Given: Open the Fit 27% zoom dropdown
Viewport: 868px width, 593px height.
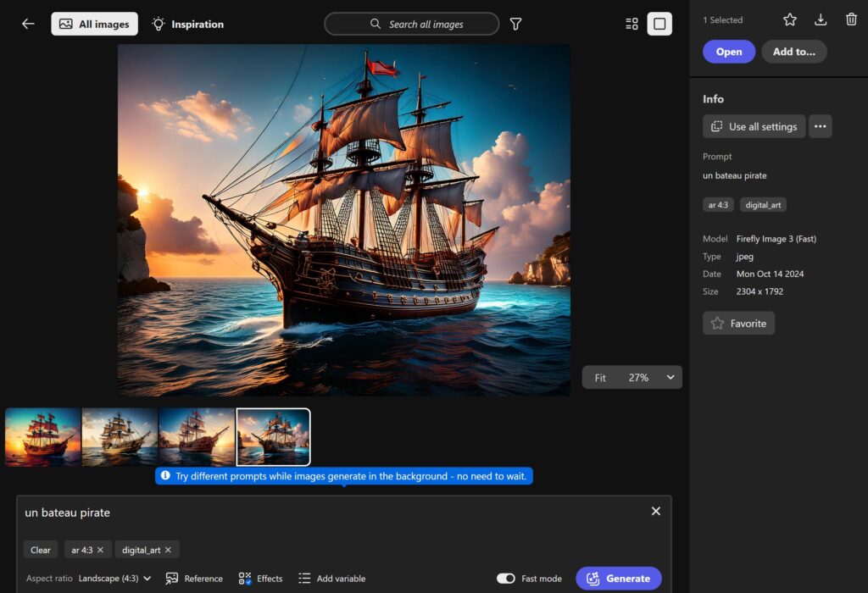Looking at the screenshot, I should [632, 377].
